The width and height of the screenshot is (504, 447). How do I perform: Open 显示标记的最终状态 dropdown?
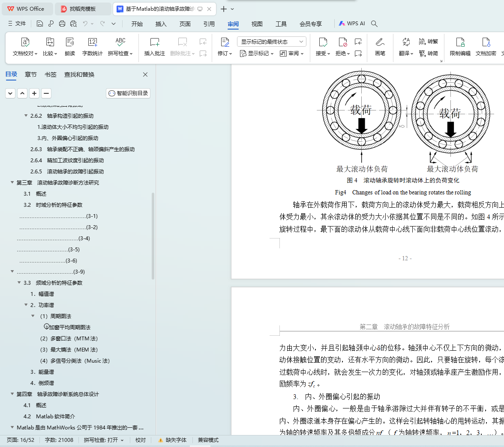tap(272, 42)
